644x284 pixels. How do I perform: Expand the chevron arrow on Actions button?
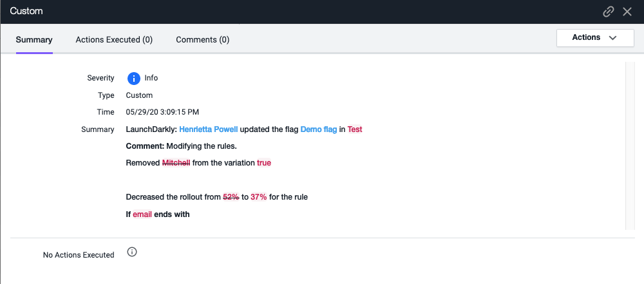pos(612,38)
